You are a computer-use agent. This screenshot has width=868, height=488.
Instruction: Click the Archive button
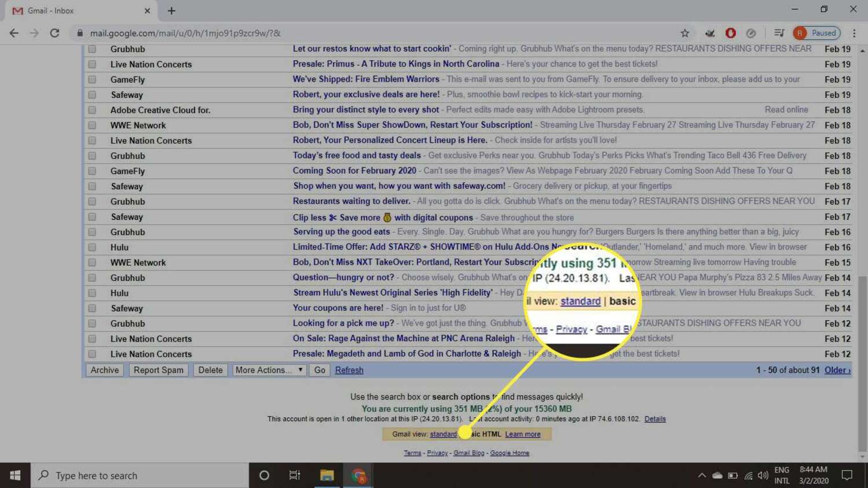[x=105, y=370]
